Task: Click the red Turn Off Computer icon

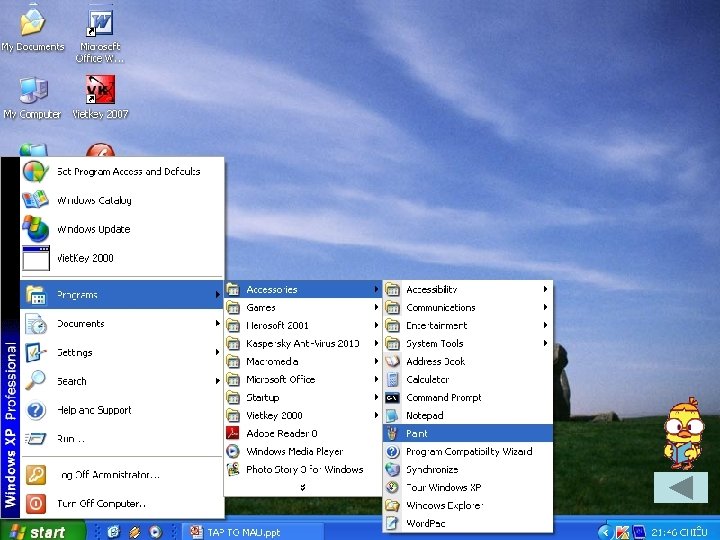Action: click(36, 503)
